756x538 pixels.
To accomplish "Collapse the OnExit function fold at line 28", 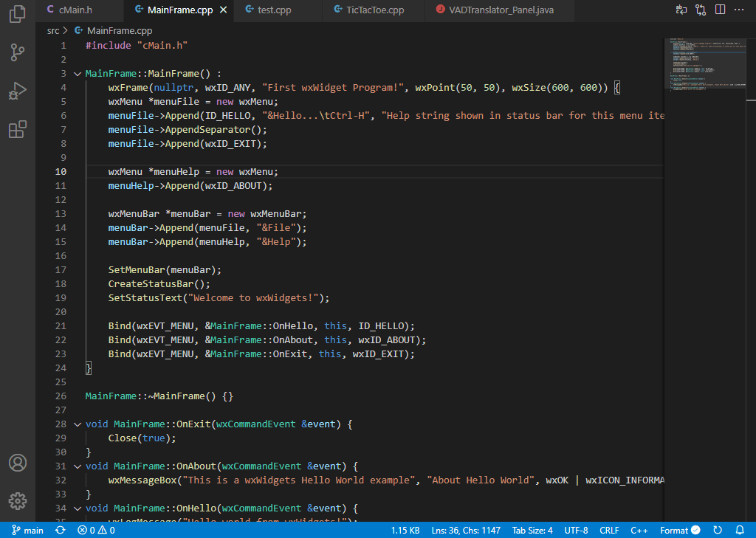I will 77,424.
